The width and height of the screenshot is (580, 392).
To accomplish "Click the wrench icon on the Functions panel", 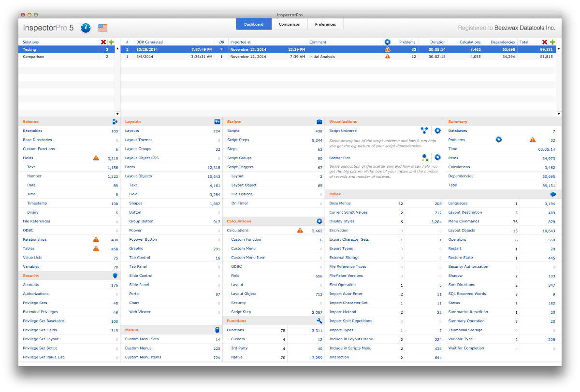I will click(319, 320).
